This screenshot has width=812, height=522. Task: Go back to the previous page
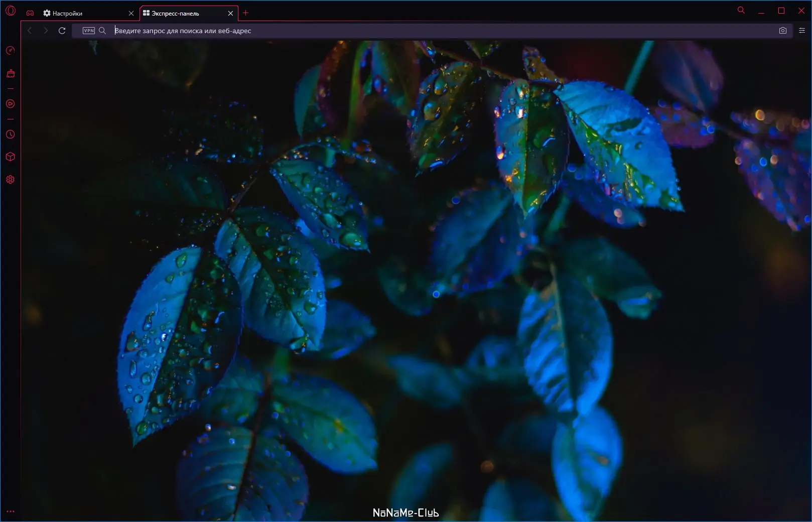(x=30, y=31)
